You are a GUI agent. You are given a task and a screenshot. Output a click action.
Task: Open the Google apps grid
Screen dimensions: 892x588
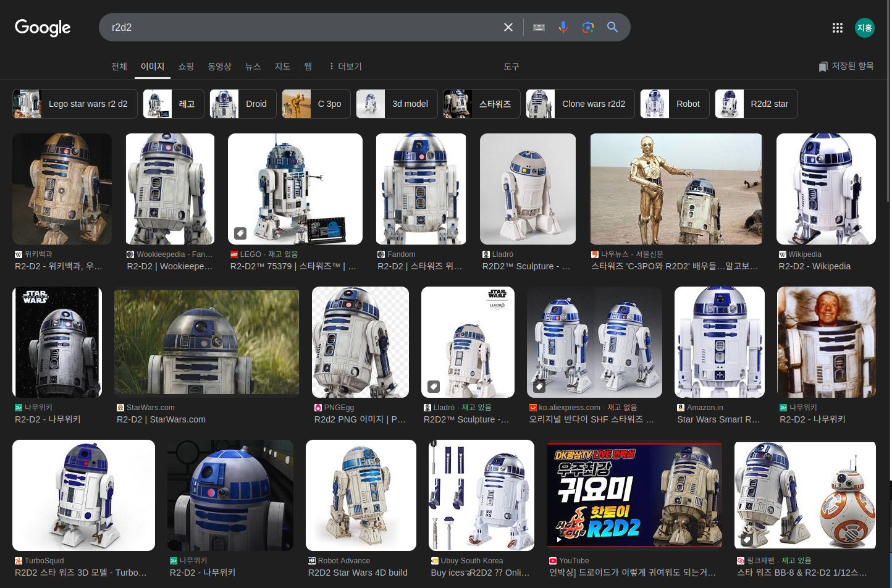tap(838, 28)
